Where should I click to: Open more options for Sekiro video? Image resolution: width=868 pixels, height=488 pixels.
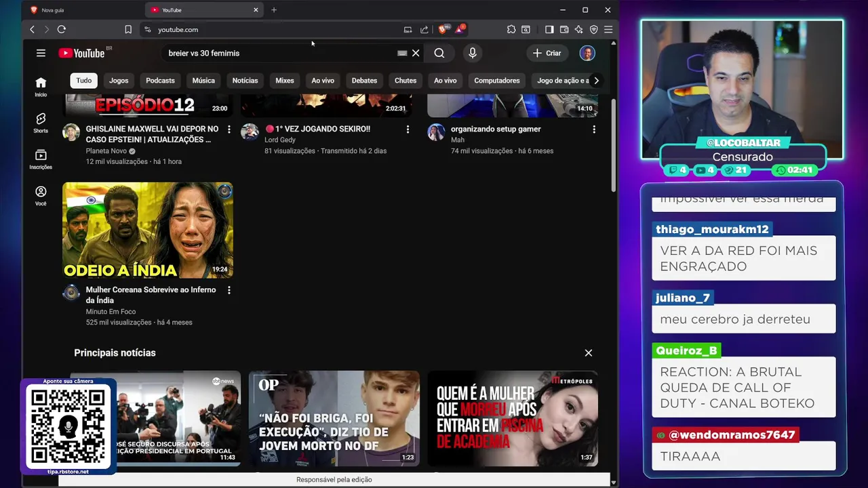(x=408, y=129)
